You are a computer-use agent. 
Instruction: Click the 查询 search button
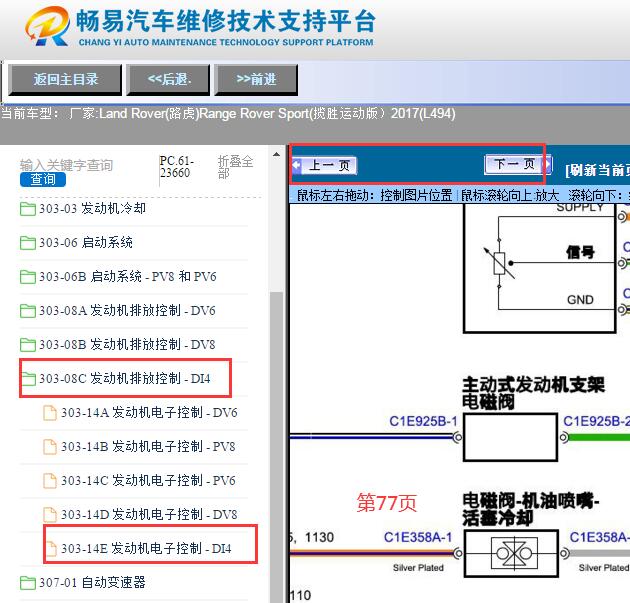(43, 180)
